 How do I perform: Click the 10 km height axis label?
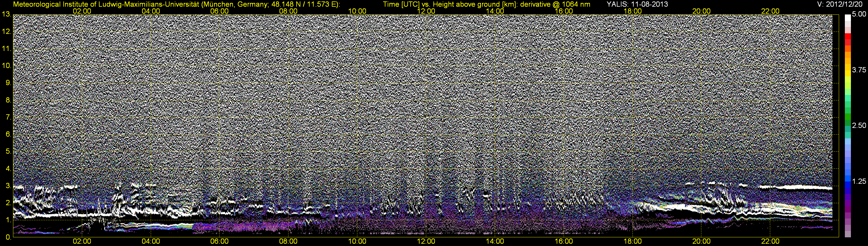[6, 66]
